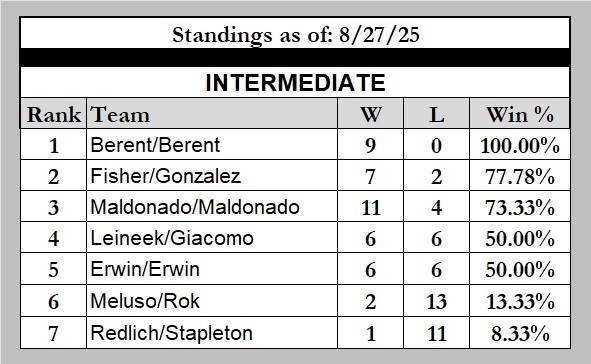Select the L column header
This screenshot has height=364, width=591.
[x=436, y=114]
